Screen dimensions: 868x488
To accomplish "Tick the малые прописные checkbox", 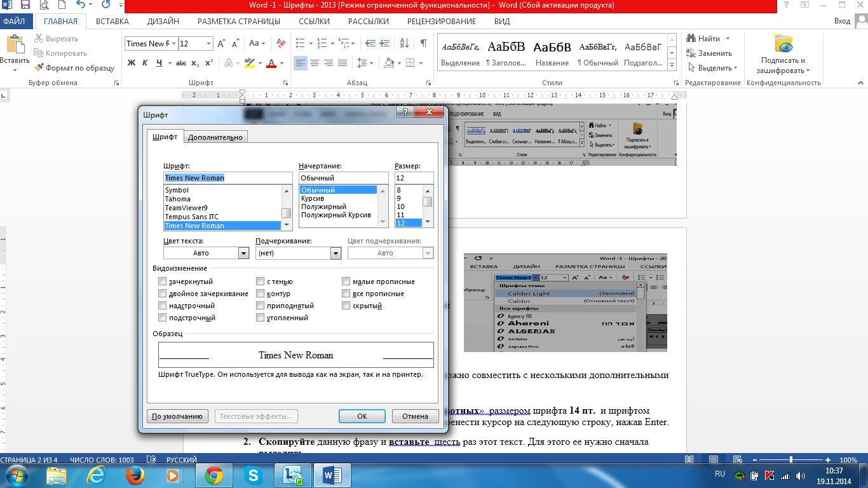I will click(x=346, y=281).
